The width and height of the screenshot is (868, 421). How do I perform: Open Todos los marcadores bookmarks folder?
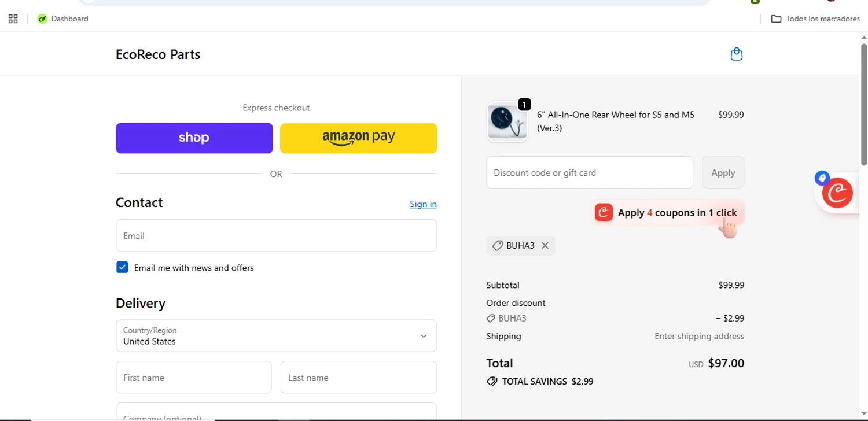click(x=815, y=19)
